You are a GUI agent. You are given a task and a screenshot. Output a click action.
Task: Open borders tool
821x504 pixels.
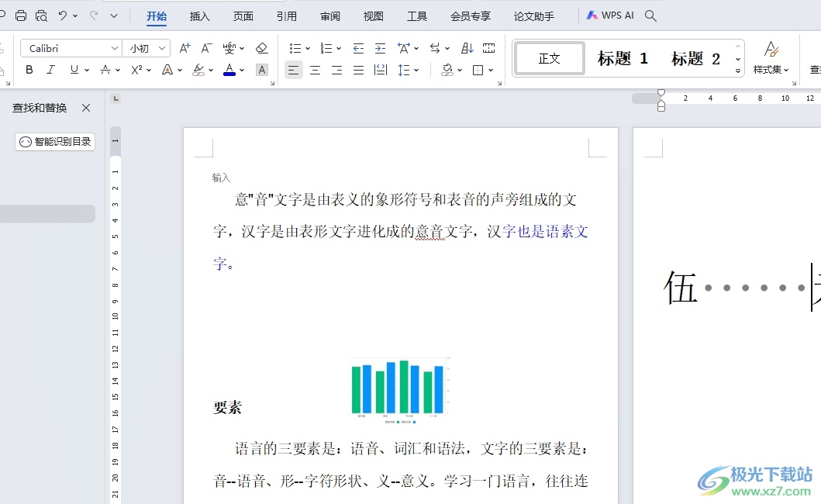[478, 70]
